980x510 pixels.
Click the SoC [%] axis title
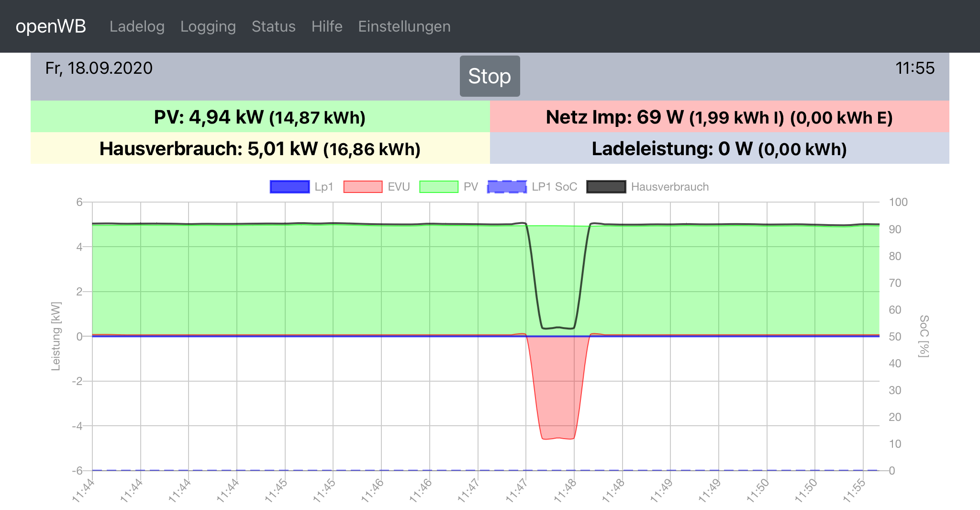924,336
